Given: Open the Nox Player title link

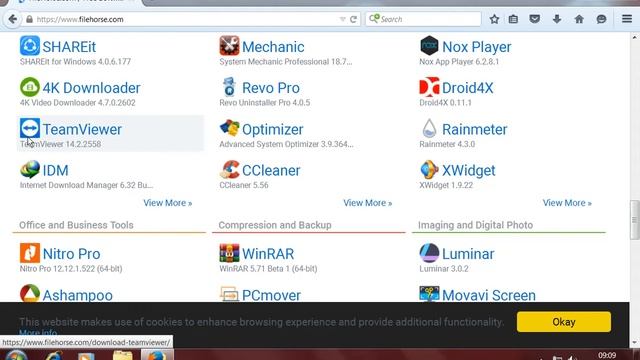Looking at the screenshot, I should point(477,47).
